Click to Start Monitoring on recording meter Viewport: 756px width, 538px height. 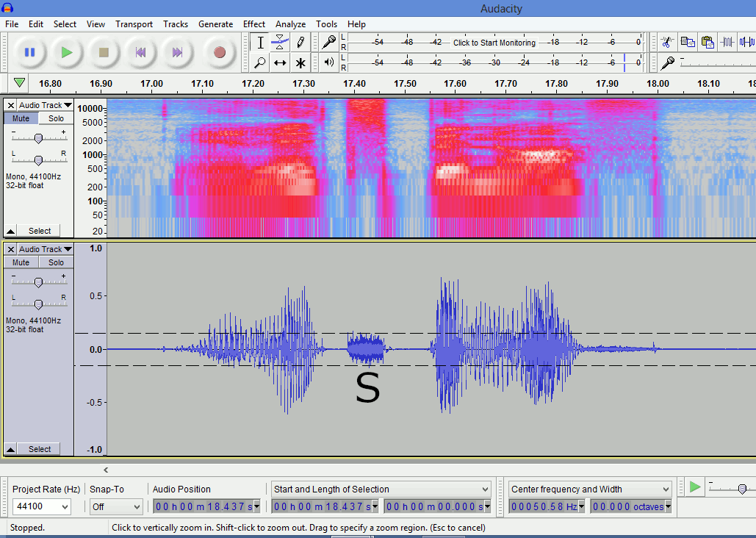[494, 43]
